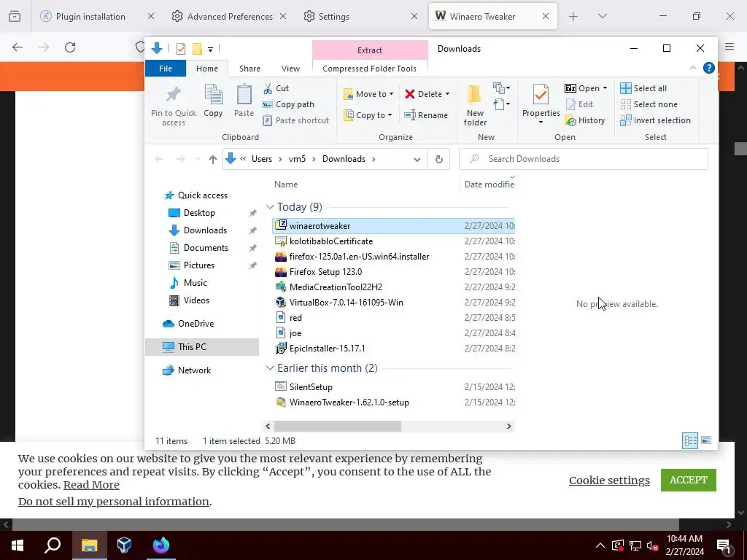Rename the selected file

coord(426,114)
